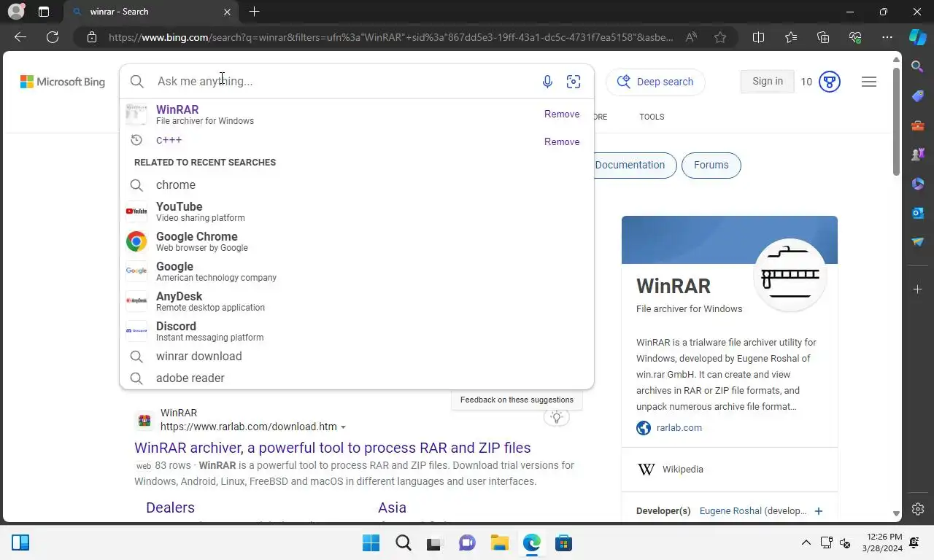Open Edge Settings and more menu
Viewport: 934px width, 560px height.
pos(887,37)
